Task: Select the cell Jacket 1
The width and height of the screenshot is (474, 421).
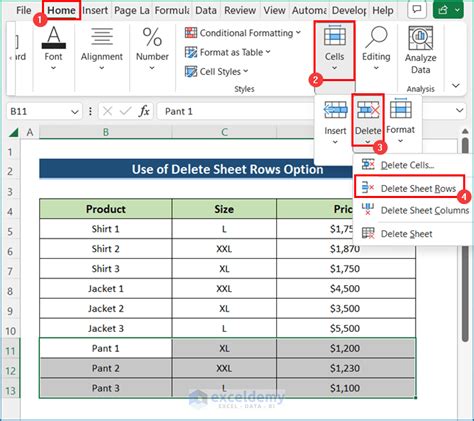Action: tap(106, 288)
